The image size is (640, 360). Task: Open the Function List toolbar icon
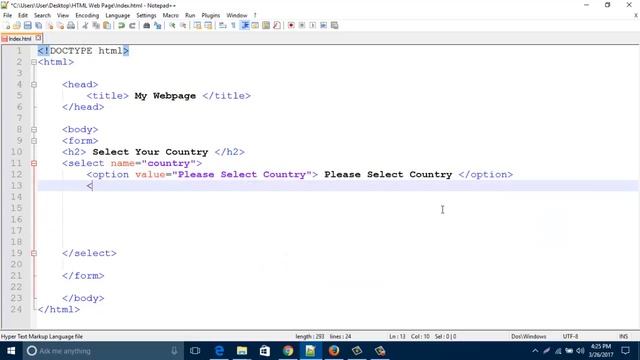point(277,25)
